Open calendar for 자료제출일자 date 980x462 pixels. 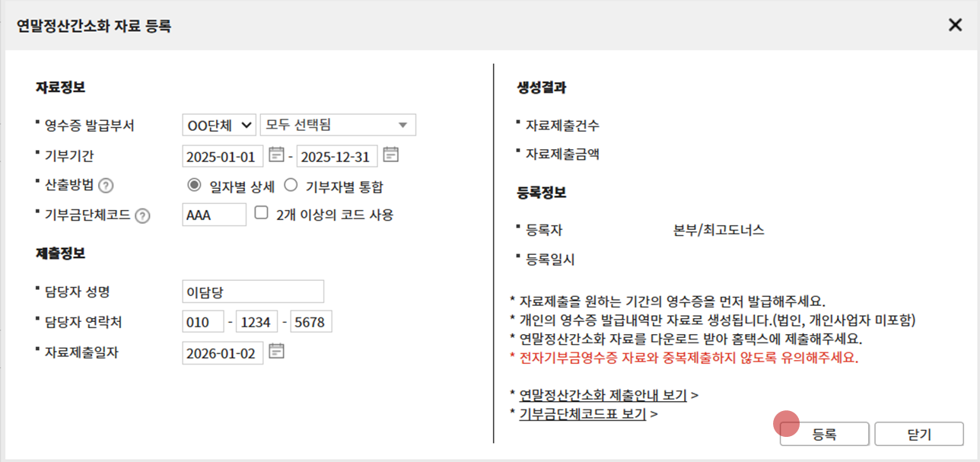(276, 352)
